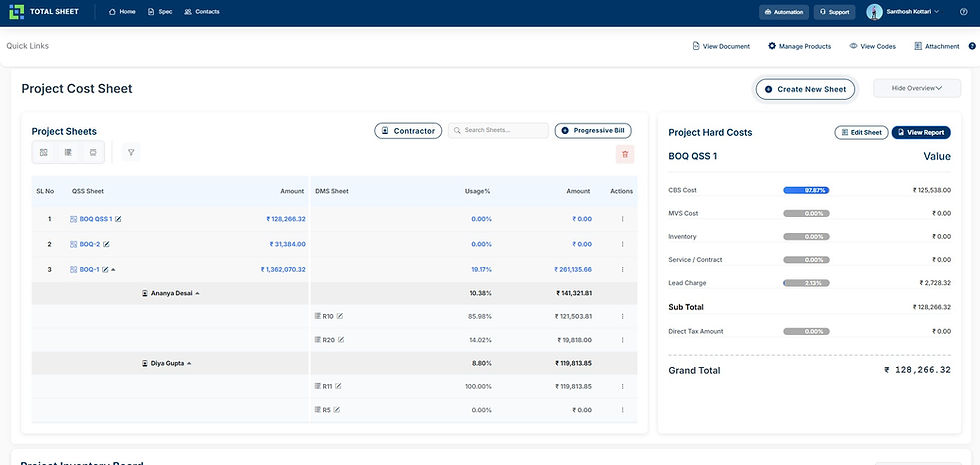Click Create New Sheet button
The height and width of the screenshot is (465, 980).
point(805,89)
